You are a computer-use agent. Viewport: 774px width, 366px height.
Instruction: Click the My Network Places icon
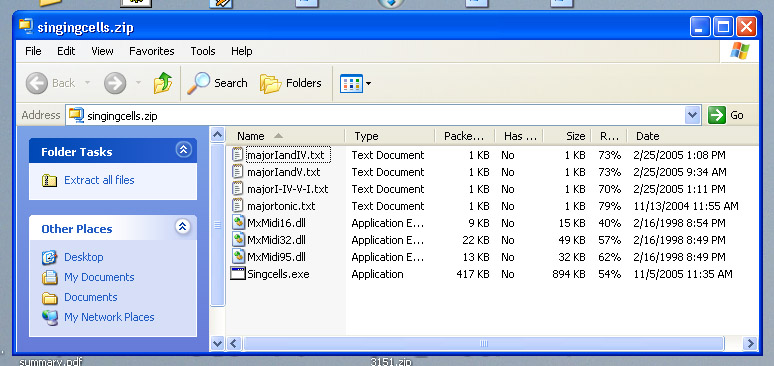49,317
